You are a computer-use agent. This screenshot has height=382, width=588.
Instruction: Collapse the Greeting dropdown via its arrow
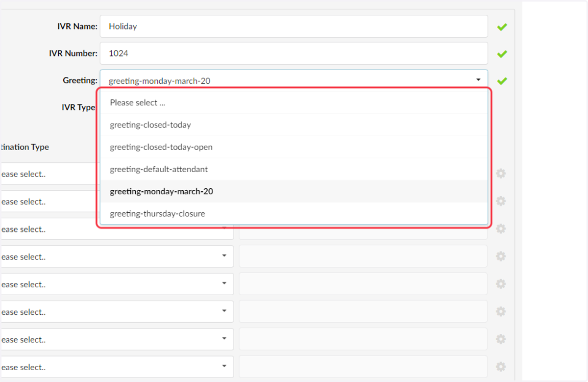coord(478,79)
